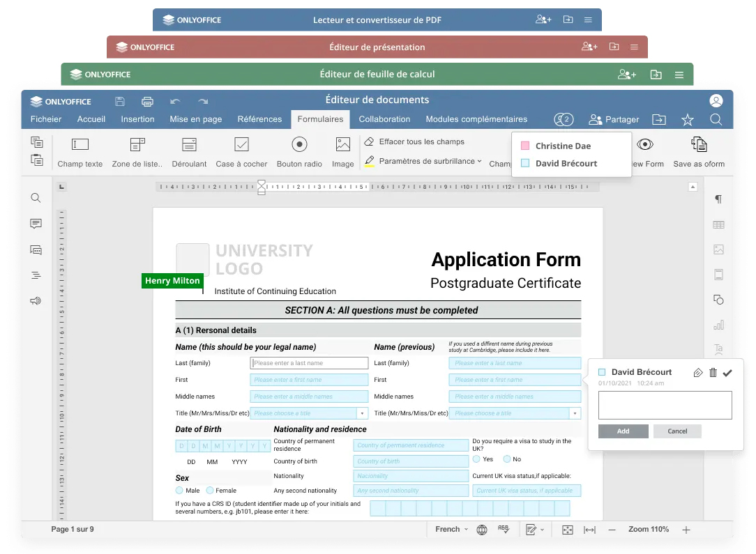Click the Cancel comment button
Image resolution: width=756 pixels, height=554 pixels.
point(677,431)
